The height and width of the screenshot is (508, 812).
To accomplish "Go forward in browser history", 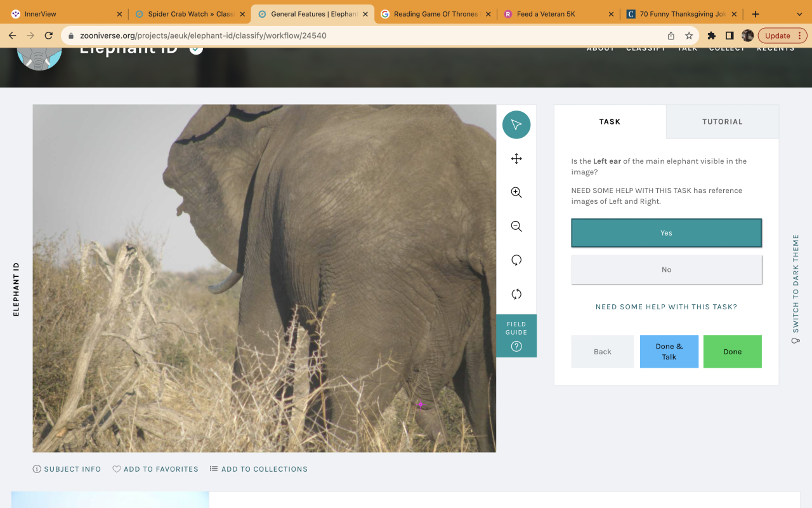I will coord(30,36).
